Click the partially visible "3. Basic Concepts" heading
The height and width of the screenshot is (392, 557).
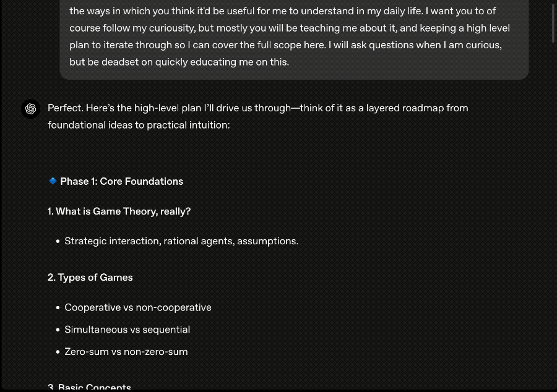[89, 386]
